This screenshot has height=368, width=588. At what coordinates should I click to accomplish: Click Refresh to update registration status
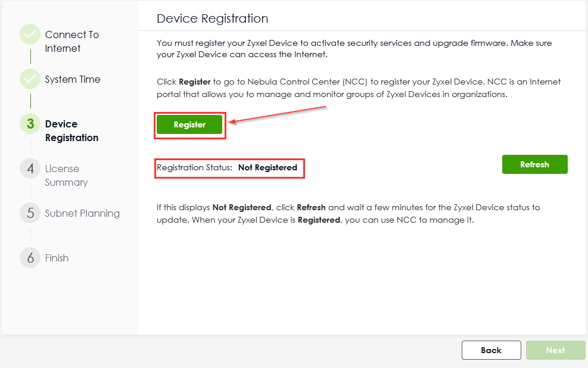tap(534, 164)
